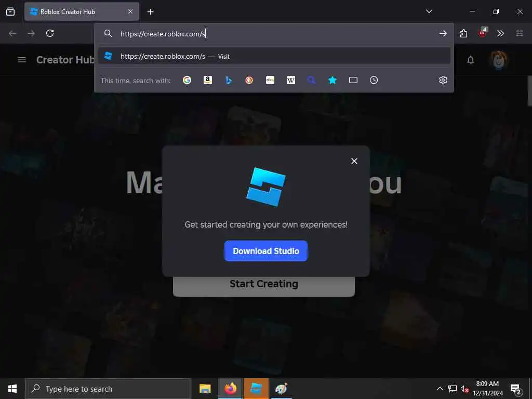This screenshot has width=532, height=399.
Task: Open Paint app from taskbar
Action: coord(281,389)
